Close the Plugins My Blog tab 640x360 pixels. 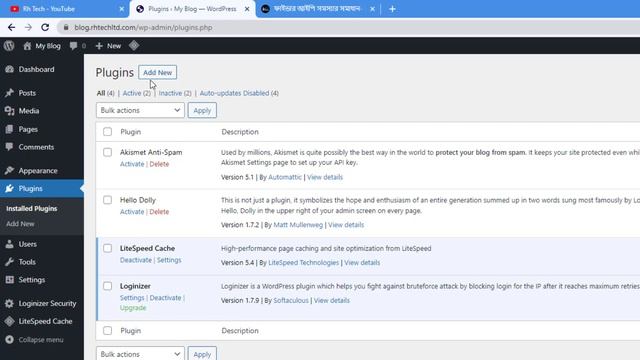click(x=247, y=9)
